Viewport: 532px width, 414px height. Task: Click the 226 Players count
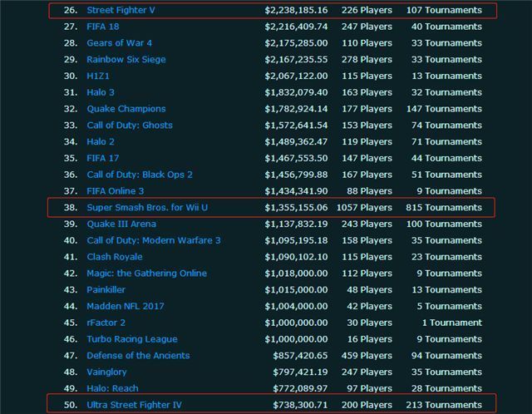coord(367,10)
